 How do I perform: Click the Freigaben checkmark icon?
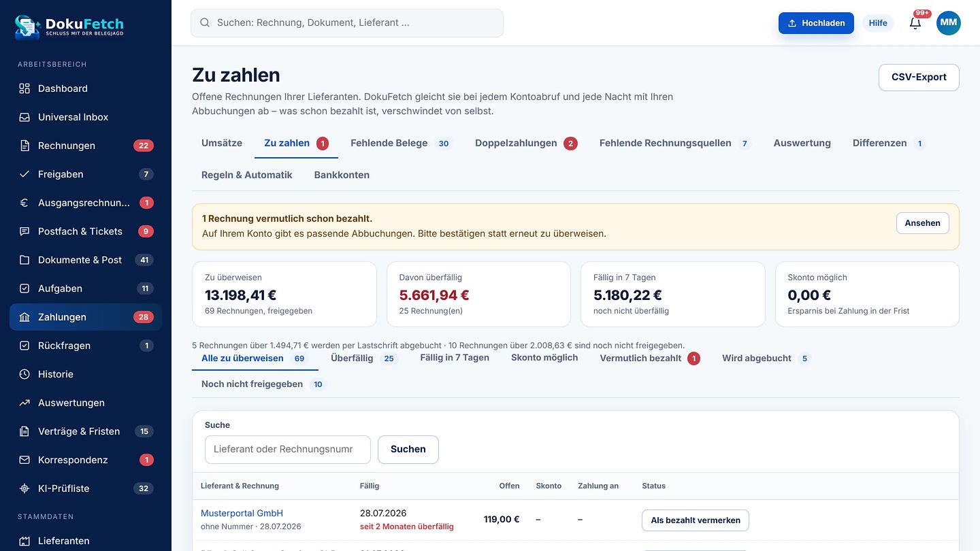[x=24, y=174]
